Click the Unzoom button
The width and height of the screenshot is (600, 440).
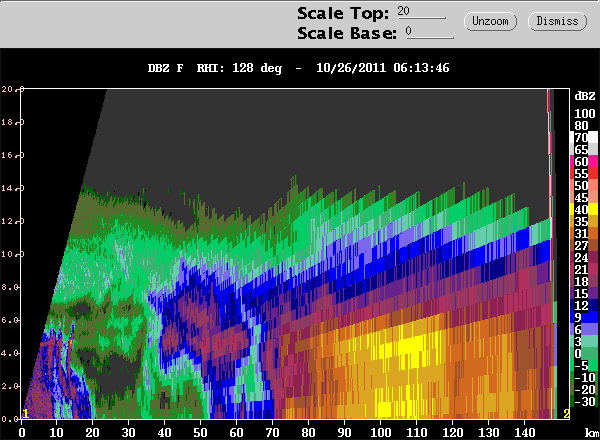pyautogui.click(x=490, y=21)
